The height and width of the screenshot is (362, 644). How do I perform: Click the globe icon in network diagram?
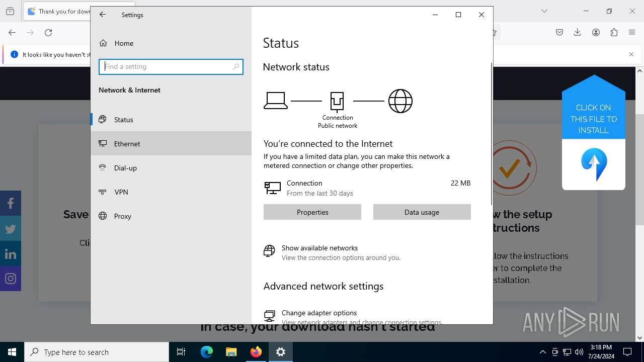point(400,101)
